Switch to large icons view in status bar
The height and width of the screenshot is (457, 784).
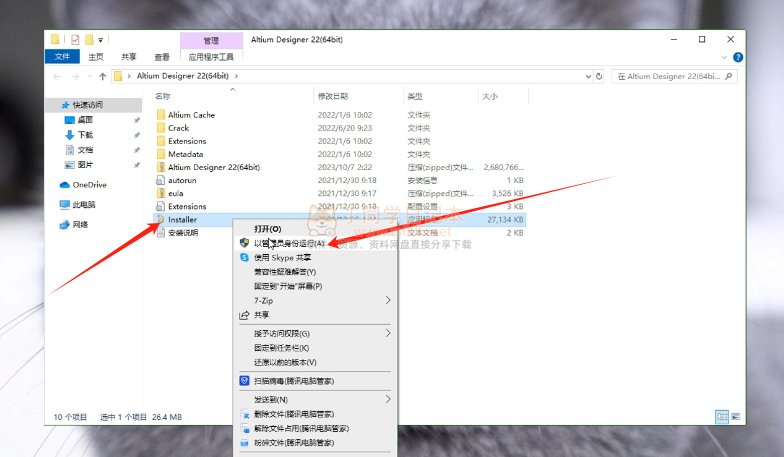736,416
